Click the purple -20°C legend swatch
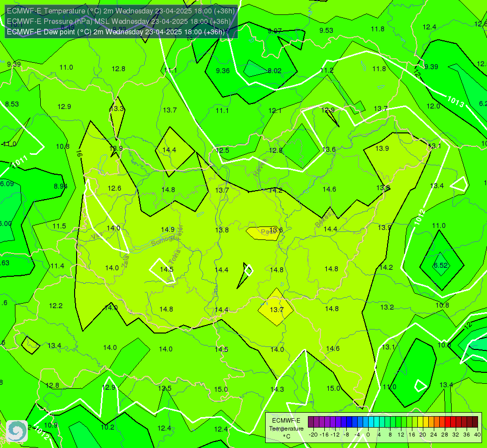Image resolution: width=487 pixels, height=448 pixels. [x=311, y=422]
